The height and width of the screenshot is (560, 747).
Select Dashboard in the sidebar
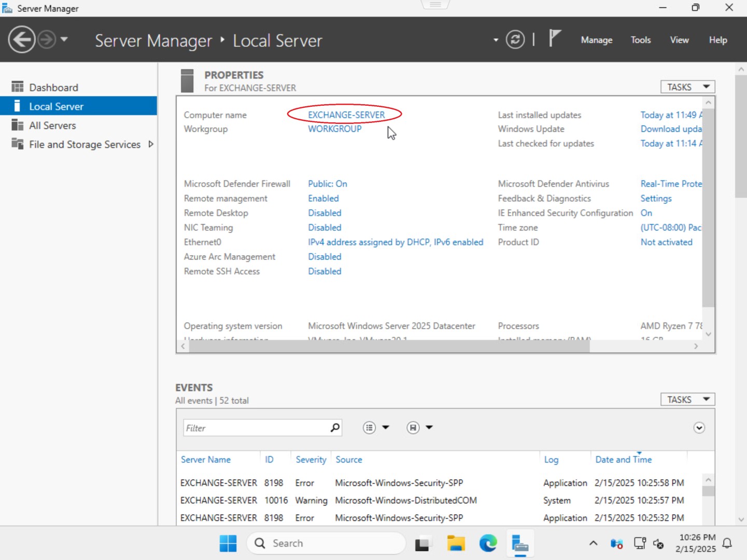point(78,87)
